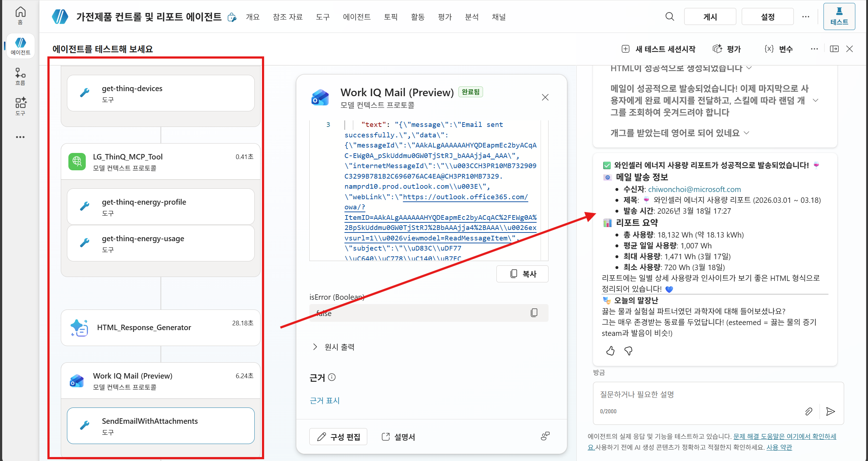This screenshot has width=868, height=461.
Task: Open the Home icon in sidebar
Action: tap(20, 15)
